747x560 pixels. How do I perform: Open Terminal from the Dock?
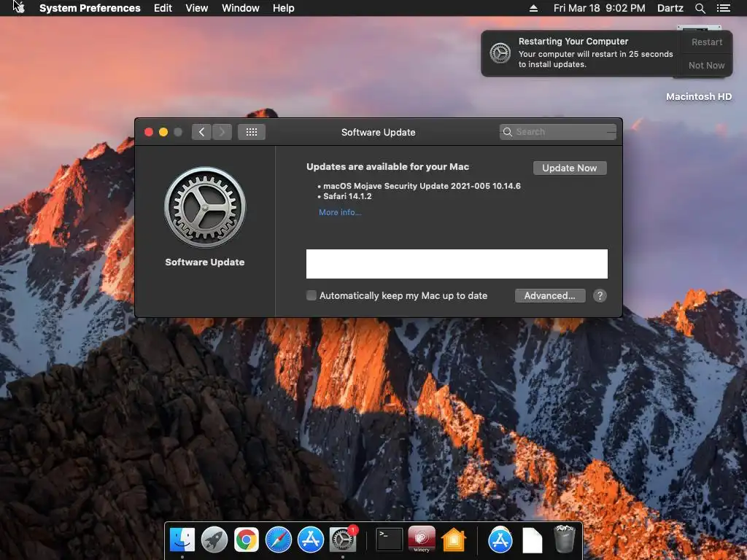[390, 540]
